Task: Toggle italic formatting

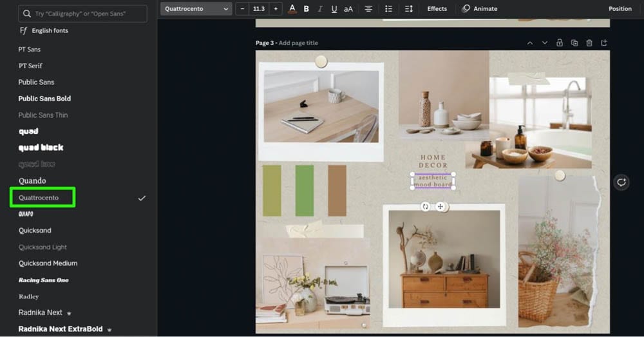Action: (320, 9)
